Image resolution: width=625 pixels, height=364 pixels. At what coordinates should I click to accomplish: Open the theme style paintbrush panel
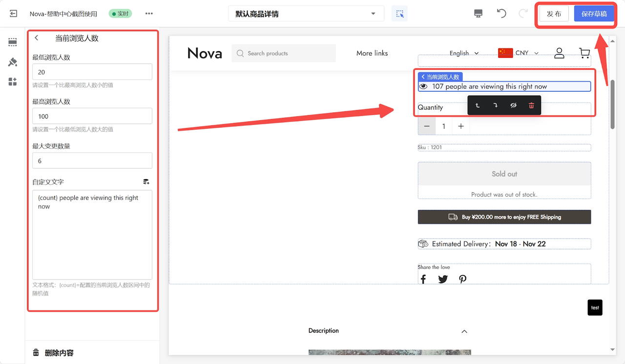click(13, 62)
